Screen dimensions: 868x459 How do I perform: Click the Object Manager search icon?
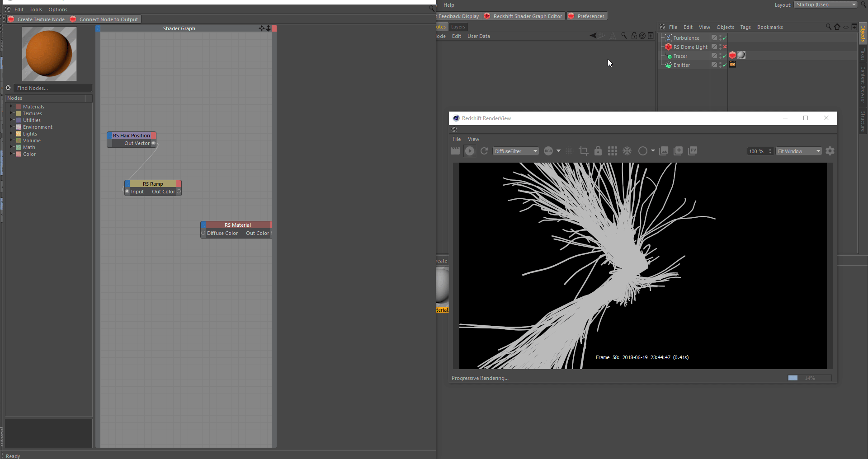829,27
